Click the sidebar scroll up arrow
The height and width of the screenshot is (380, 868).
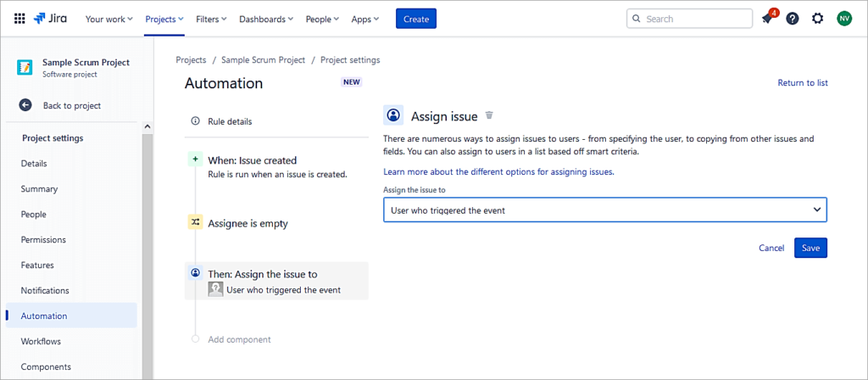[147, 127]
